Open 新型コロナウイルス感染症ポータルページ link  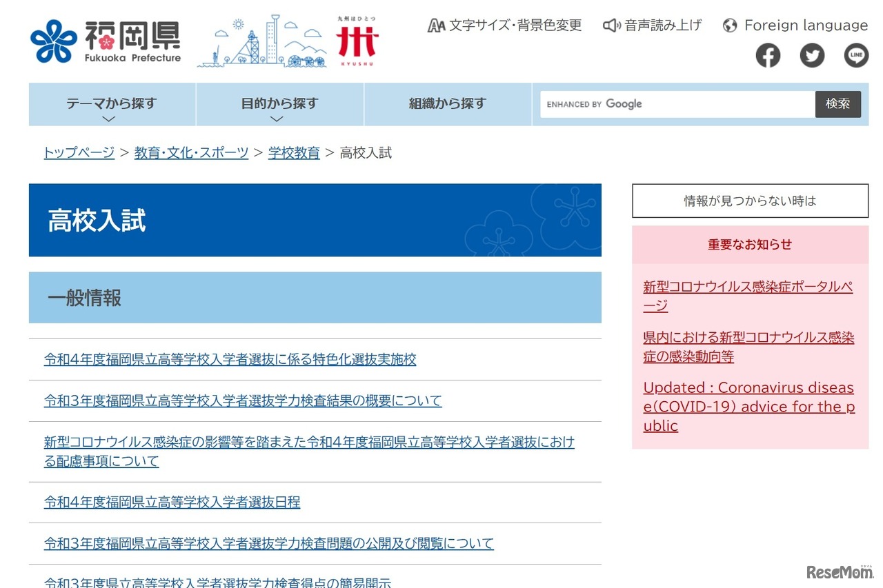click(748, 296)
